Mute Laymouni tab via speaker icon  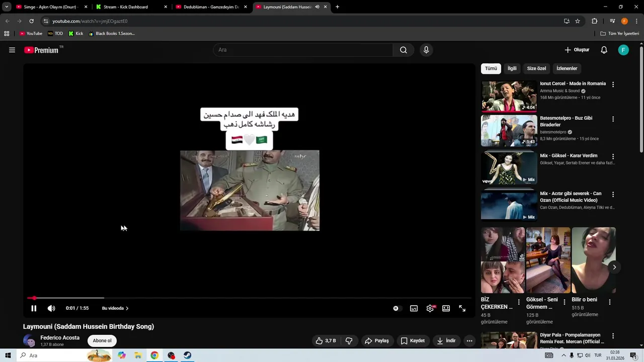317,7
